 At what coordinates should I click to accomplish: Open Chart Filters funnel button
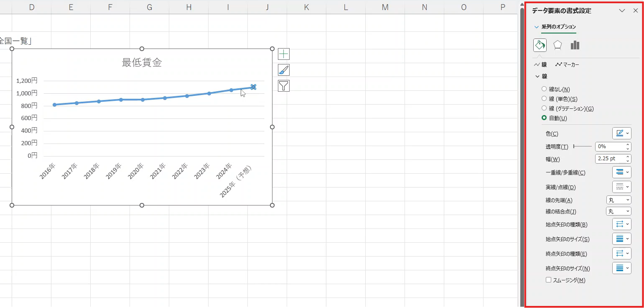click(x=284, y=86)
